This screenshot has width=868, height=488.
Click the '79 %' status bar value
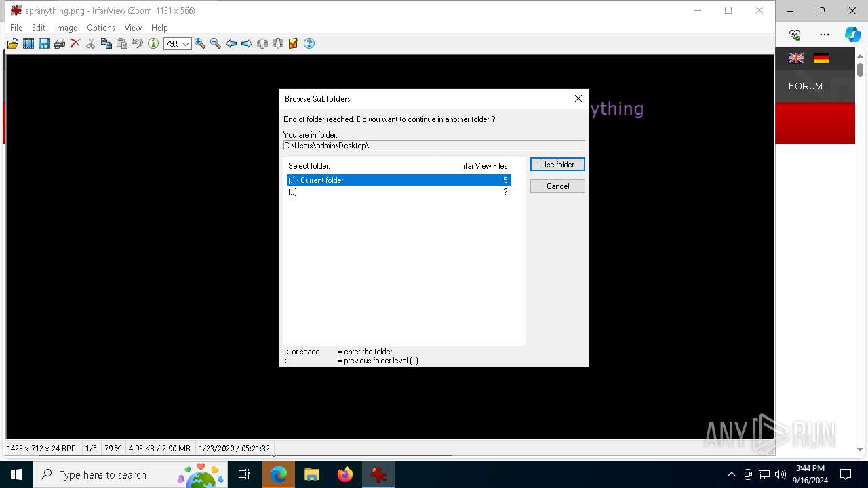point(113,449)
